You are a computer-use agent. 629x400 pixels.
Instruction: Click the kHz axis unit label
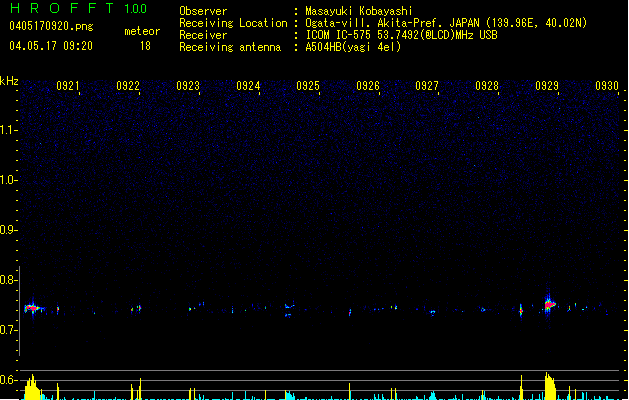click(x=9, y=81)
